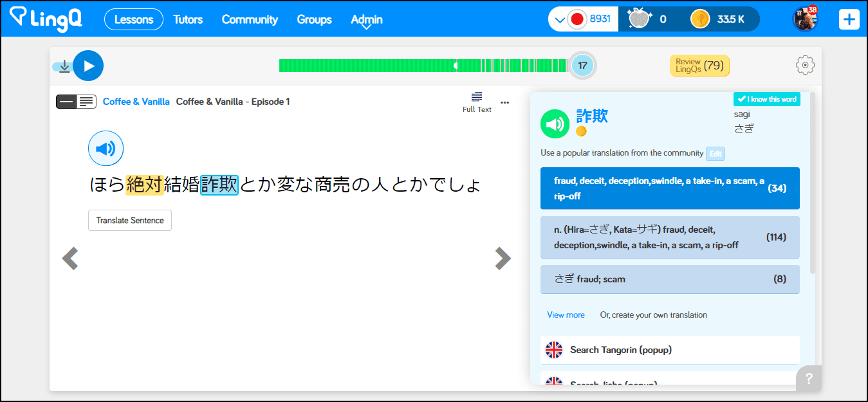Play pronunciation of 詐欺 with green speaker
The image size is (868, 402).
click(x=555, y=124)
